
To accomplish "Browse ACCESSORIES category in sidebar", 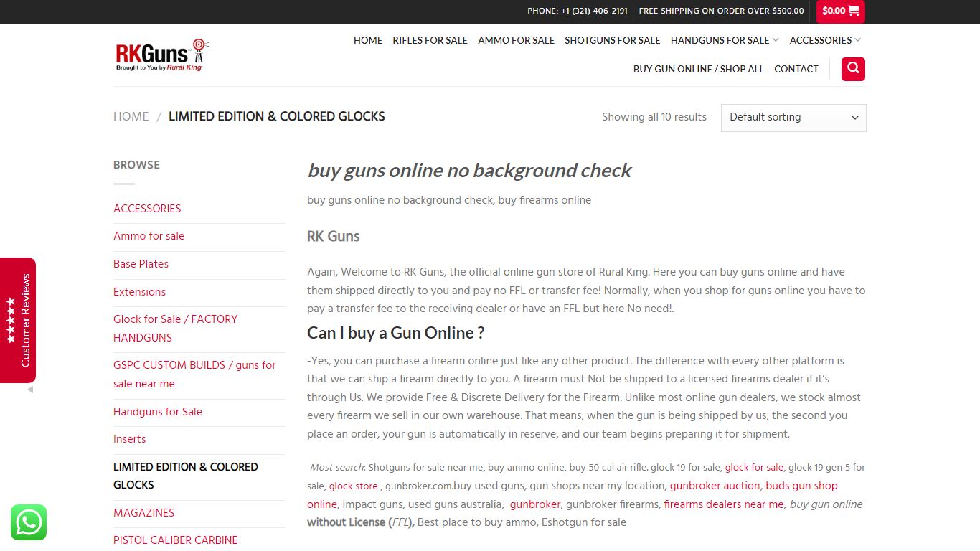I will click(x=147, y=209).
